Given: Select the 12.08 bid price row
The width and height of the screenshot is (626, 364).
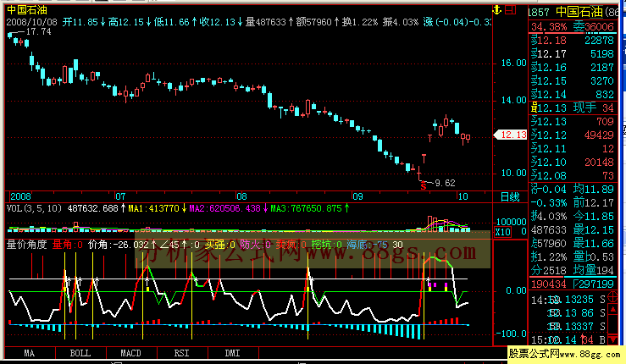Looking at the screenshot, I should coord(573,176).
